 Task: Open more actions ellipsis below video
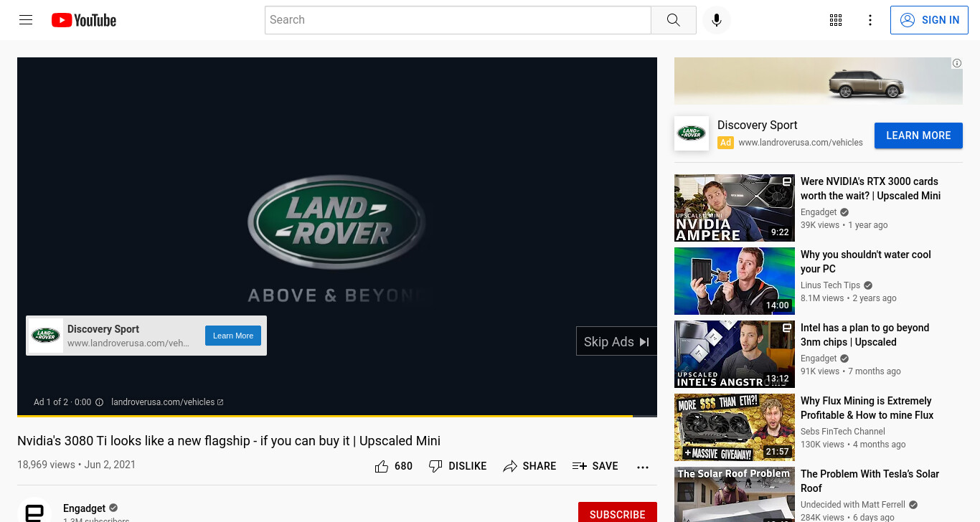click(x=643, y=467)
